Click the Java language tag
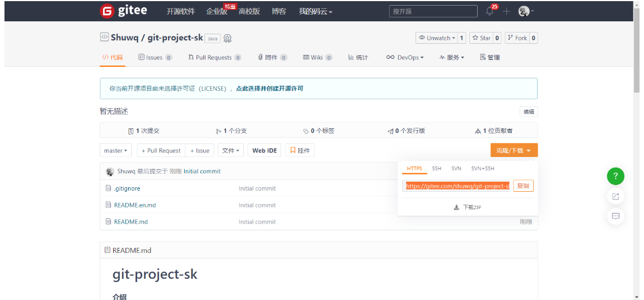 (212, 38)
